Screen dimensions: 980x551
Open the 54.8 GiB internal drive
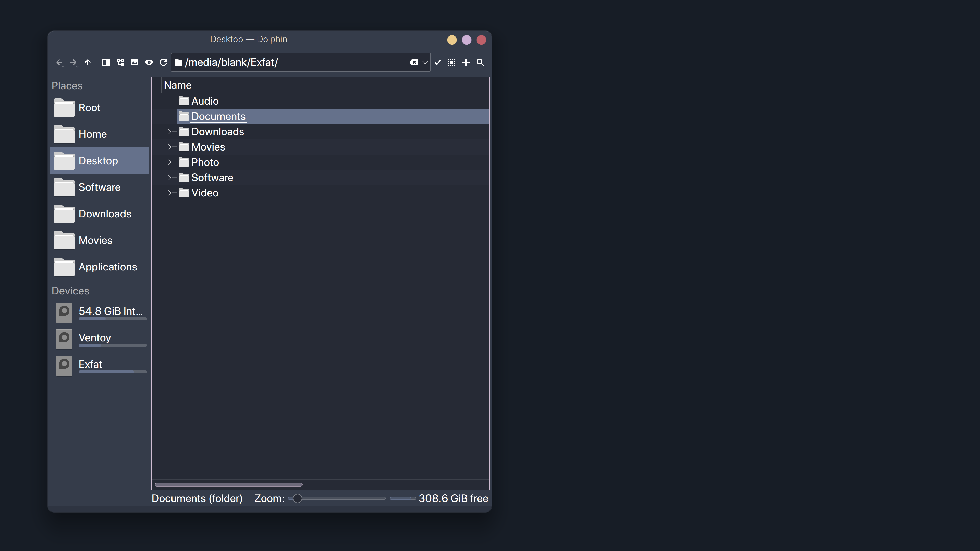tap(100, 312)
